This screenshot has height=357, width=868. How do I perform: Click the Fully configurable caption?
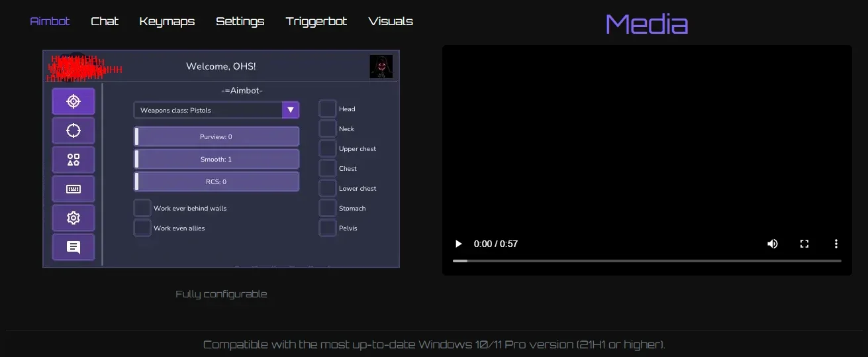(221, 294)
